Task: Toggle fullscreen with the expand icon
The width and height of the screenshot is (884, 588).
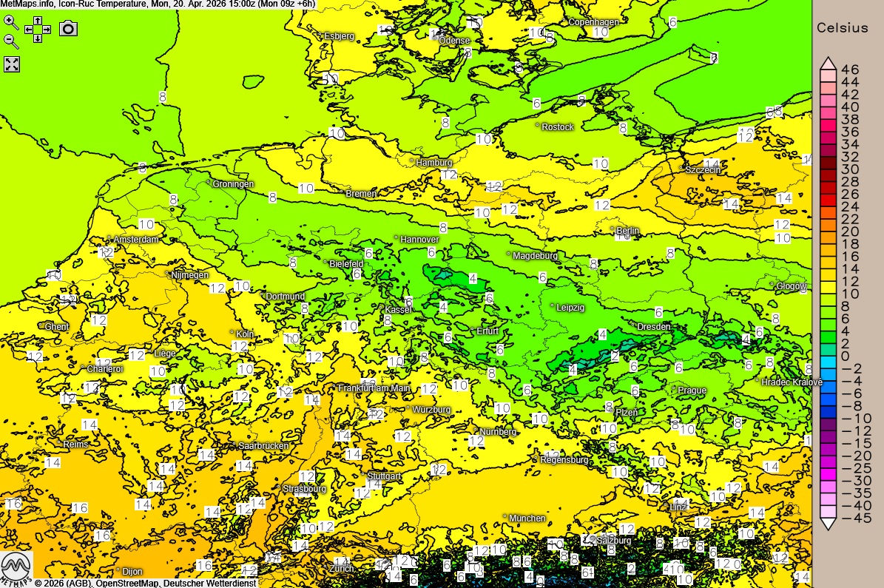Action: pos(12,64)
